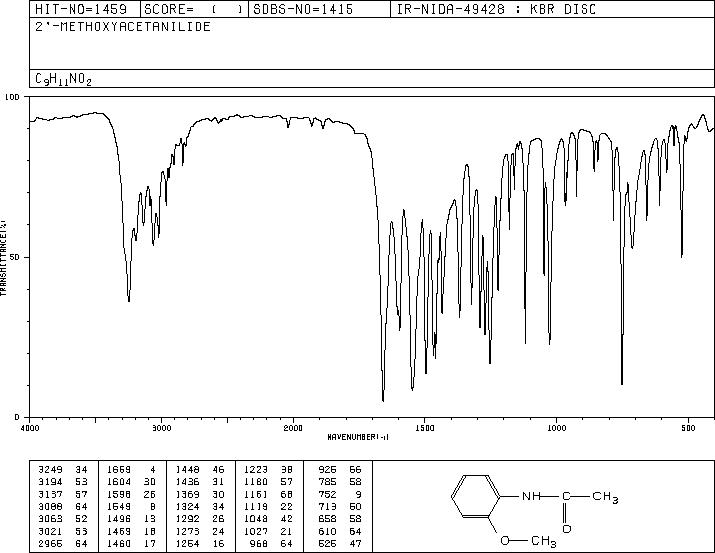
Task: Select peak value 1324 in the table
Action: click(x=187, y=506)
